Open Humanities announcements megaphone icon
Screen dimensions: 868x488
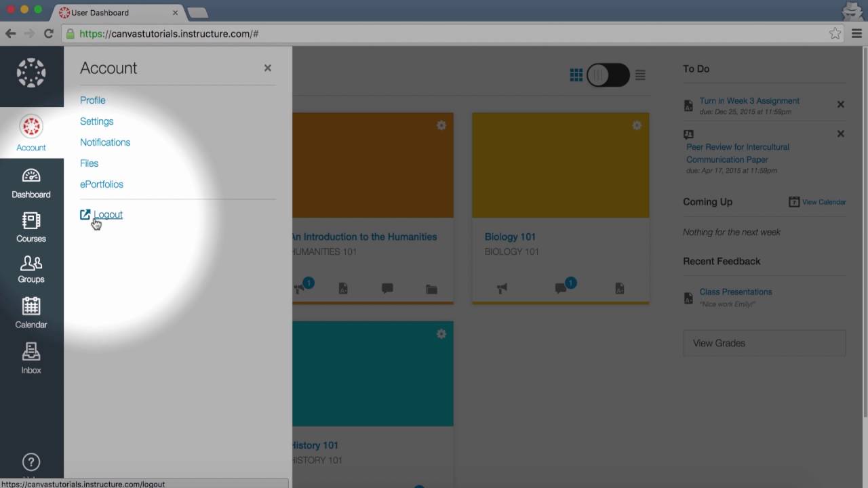(300, 288)
